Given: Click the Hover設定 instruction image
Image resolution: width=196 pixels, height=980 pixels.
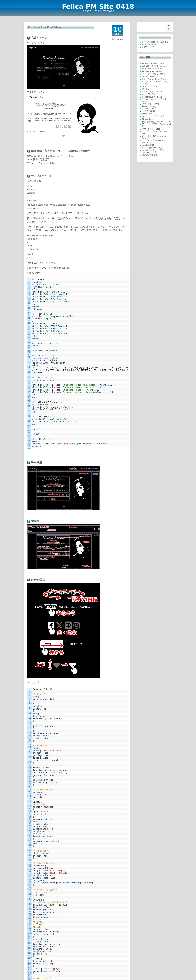Looking at the screenshot, I should (x=64, y=631).
